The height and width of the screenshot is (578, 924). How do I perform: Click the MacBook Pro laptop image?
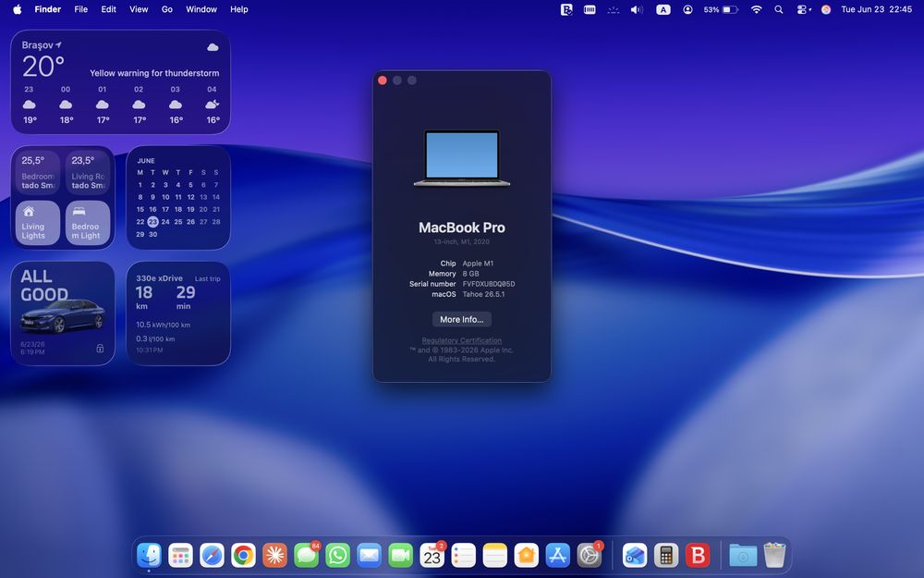462,158
